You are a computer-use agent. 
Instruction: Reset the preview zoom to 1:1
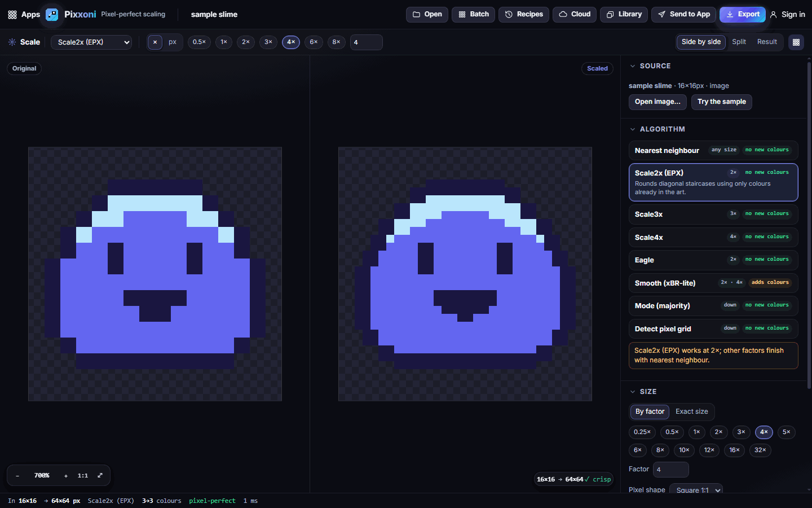(83, 476)
